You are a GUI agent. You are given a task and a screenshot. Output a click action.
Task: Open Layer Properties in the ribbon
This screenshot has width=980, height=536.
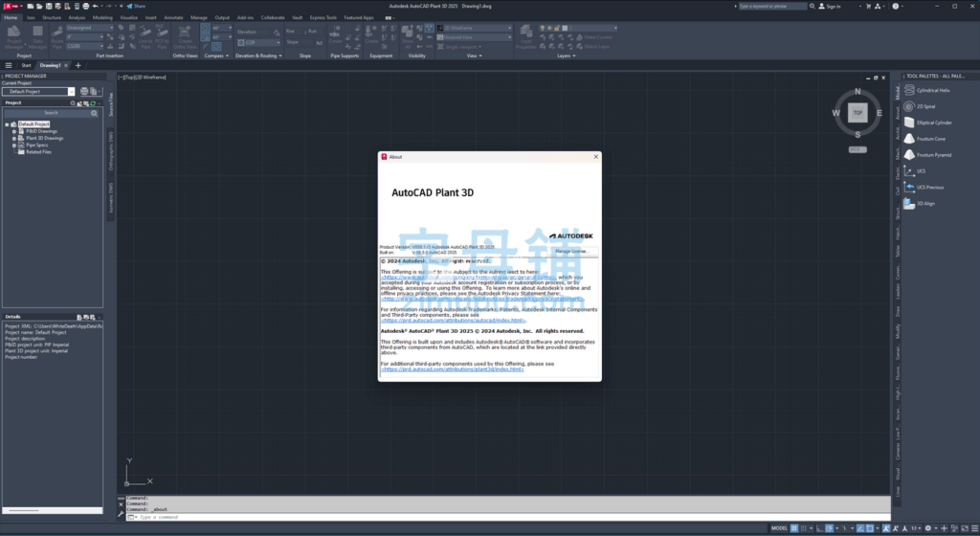click(526, 35)
